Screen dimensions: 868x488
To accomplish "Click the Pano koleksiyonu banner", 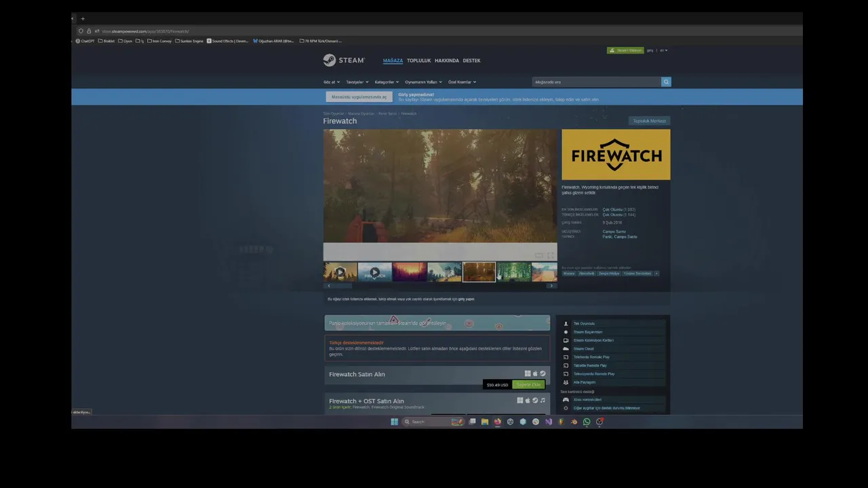I will pos(437,323).
